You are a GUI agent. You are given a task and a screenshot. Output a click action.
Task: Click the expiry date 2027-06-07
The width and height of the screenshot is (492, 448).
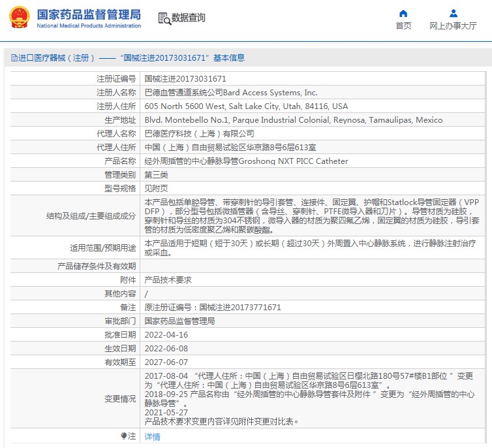pyautogui.click(x=166, y=362)
